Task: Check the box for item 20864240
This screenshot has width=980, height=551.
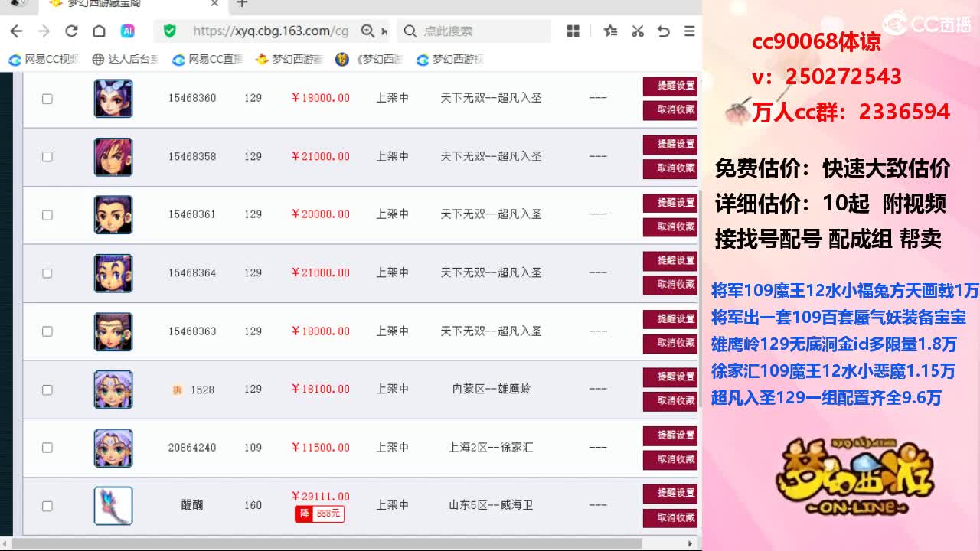Action: coord(47,448)
